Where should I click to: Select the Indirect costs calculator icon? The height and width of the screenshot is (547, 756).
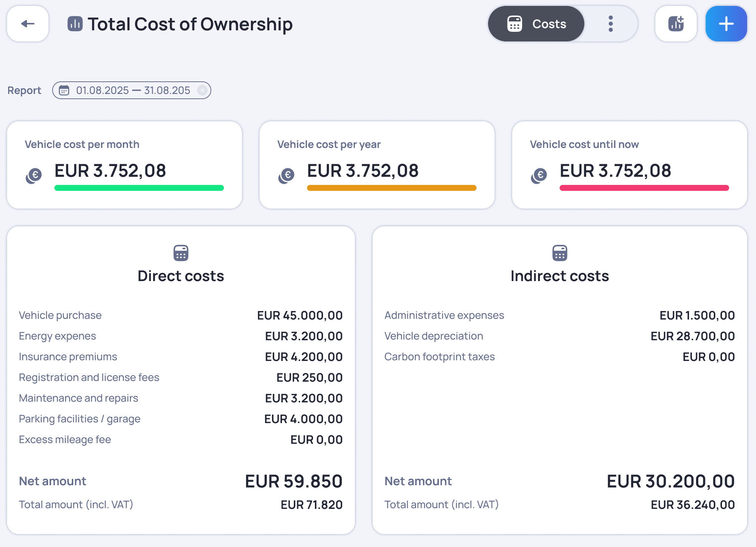[x=560, y=253]
